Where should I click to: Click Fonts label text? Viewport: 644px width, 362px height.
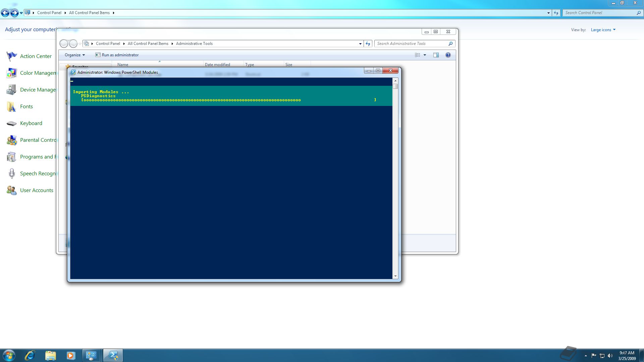[26, 107]
